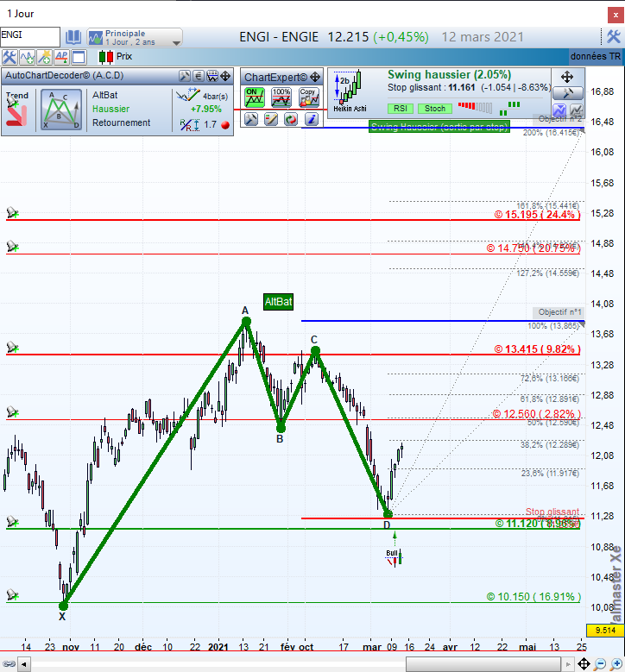
Task: Click the red 13.415 ( 9.82% ) level label
Action: [x=538, y=349]
